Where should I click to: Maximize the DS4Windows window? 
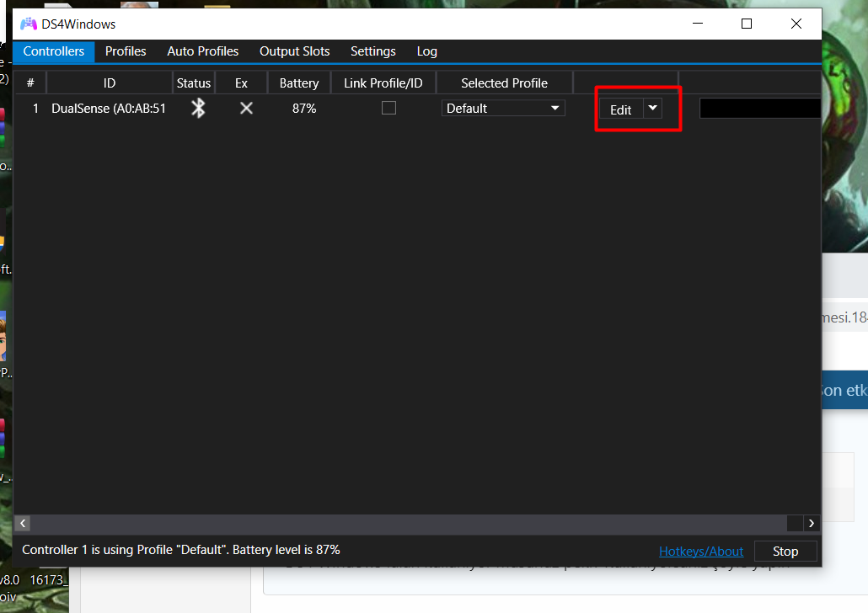(746, 24)
